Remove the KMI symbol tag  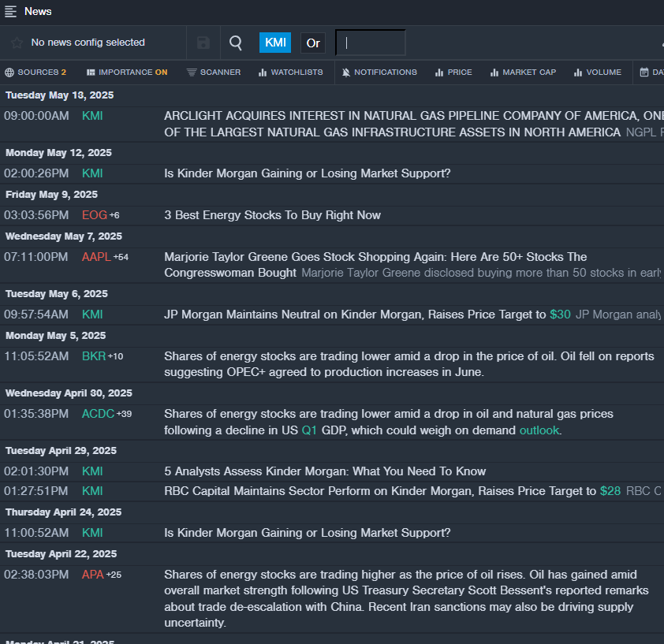(275, 43)
